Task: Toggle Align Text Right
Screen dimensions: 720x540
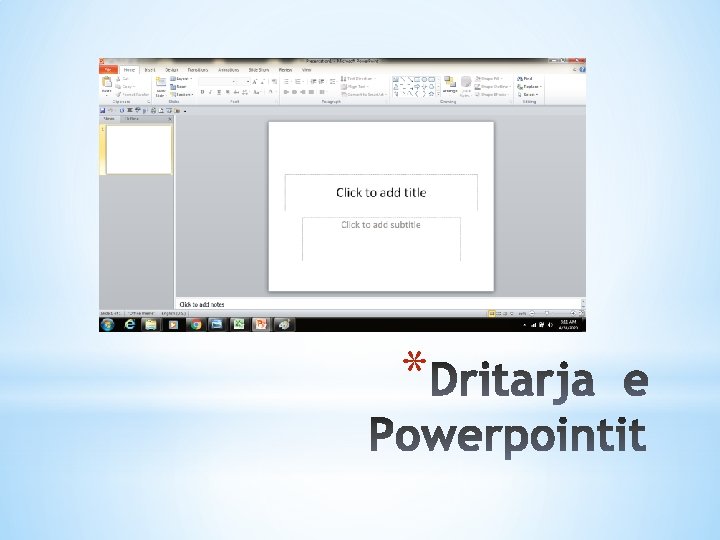Action: pos(303,92)
